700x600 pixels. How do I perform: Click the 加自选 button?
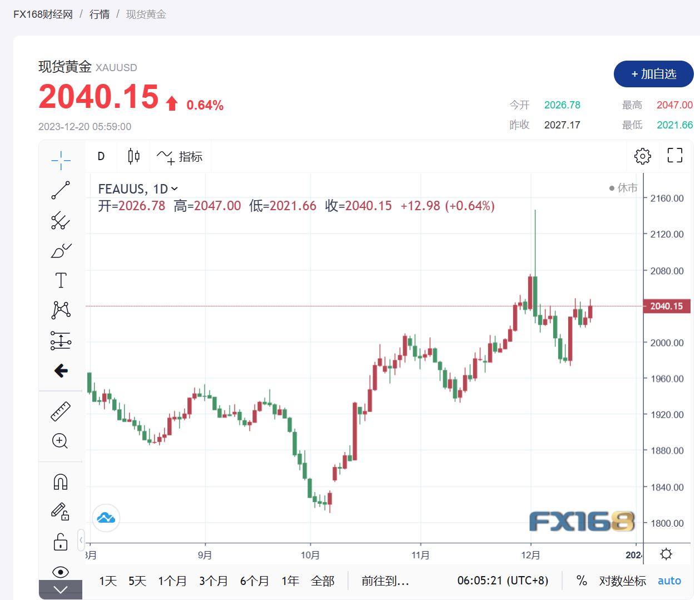coord(653,74)
